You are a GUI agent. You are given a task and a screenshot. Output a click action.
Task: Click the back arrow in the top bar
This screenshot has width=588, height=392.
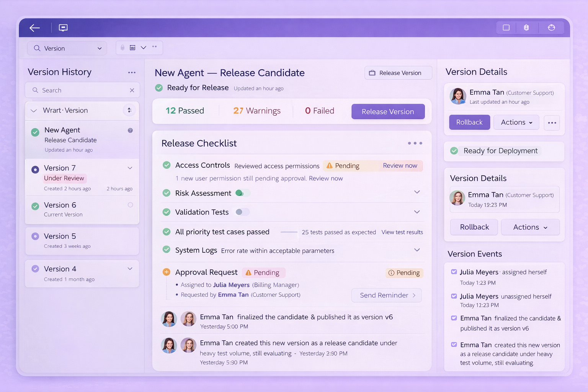point(34,28)
